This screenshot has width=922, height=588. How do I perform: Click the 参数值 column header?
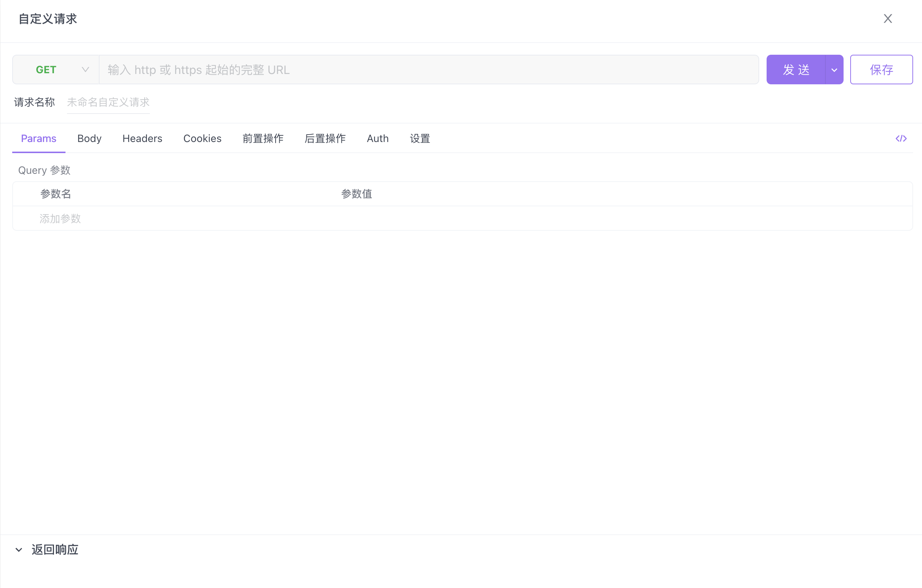pos(356,194)
